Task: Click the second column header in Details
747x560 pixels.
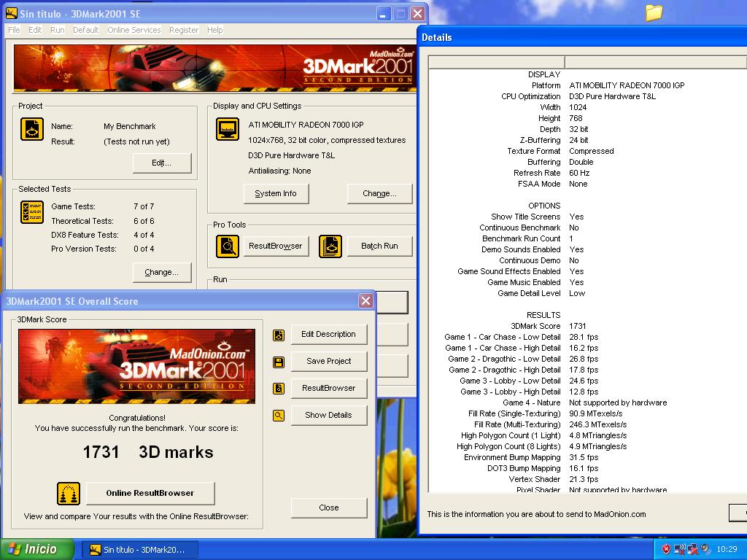Action: click(656, 62)
